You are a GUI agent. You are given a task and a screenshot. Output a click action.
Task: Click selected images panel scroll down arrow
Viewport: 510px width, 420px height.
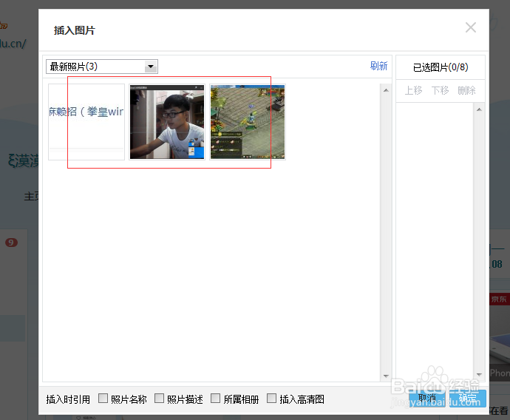tap(479, 374)
